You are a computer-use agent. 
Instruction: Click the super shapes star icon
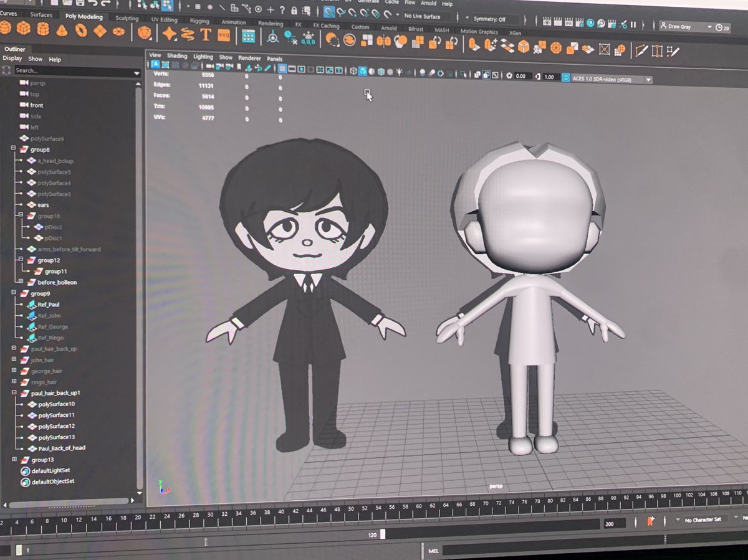point(169,33)
